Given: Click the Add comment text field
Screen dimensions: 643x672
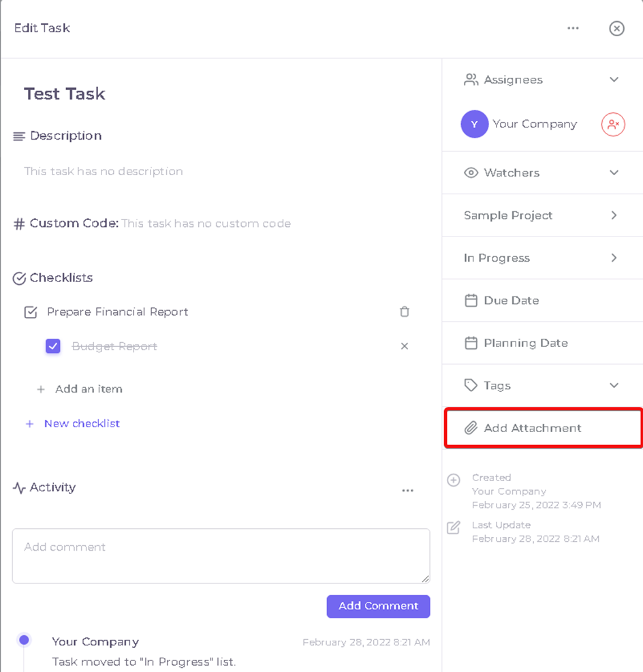Looking at the screenshot, I should click(221, 556).
